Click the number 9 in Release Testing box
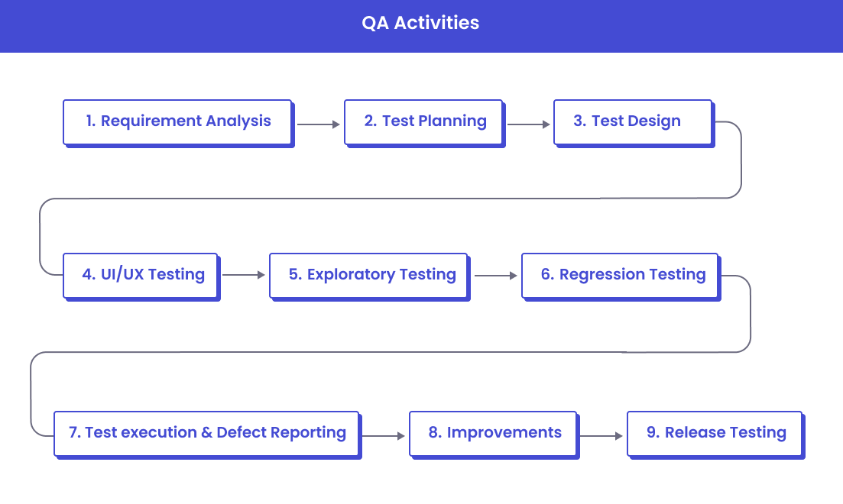Viewport: 843px width, 504px height. point(652,433)
